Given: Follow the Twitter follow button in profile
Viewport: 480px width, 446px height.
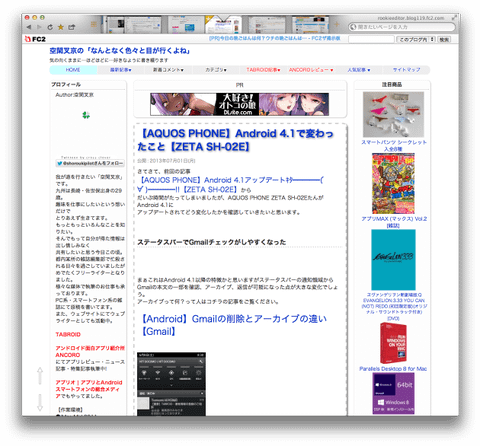Looking at the screenshot, I should (x=90, y=163).
